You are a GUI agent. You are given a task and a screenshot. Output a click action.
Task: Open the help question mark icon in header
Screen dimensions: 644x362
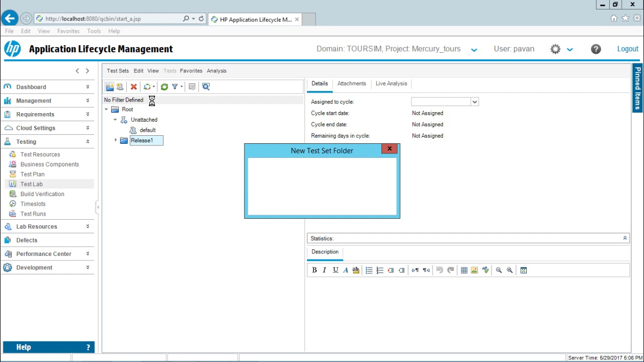point(596,49)
